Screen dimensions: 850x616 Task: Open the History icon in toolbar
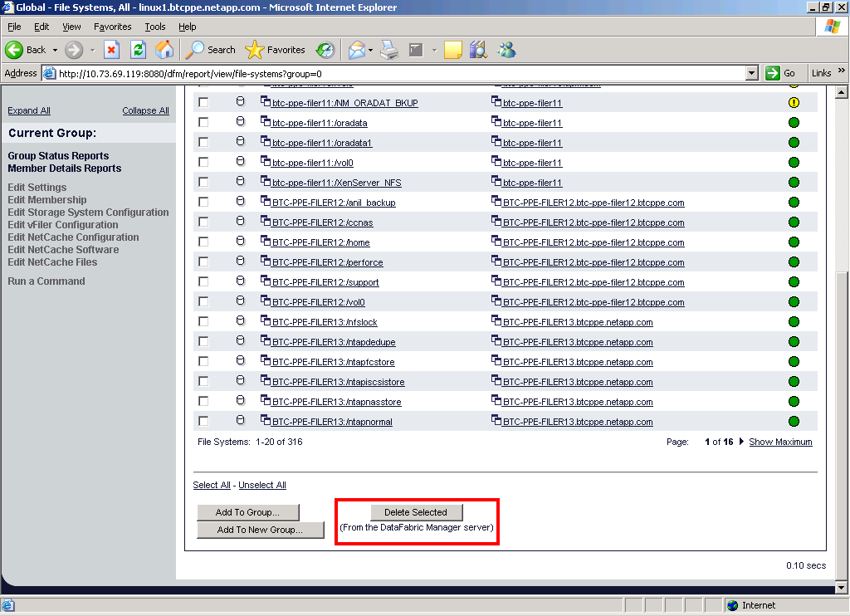click(325, 50)
